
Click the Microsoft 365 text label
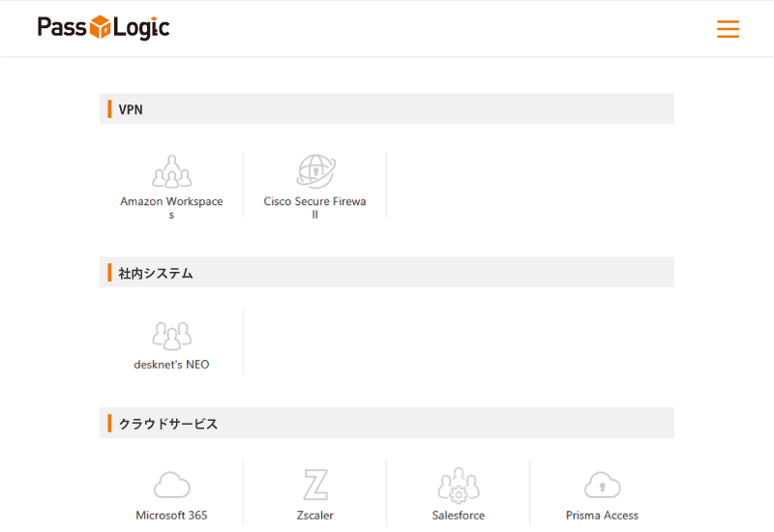[x=171, y=516]
